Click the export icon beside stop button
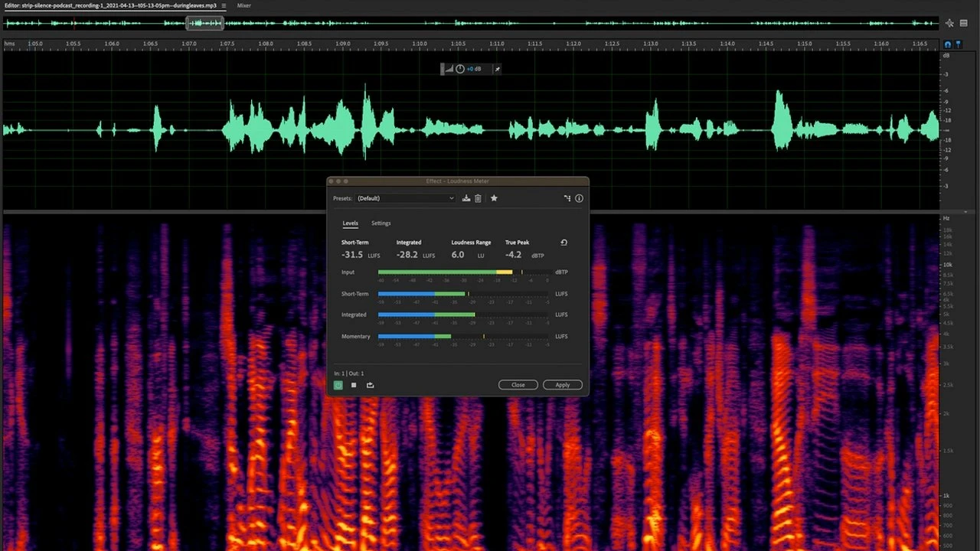The image size is (980, 551). pos(370,385)
